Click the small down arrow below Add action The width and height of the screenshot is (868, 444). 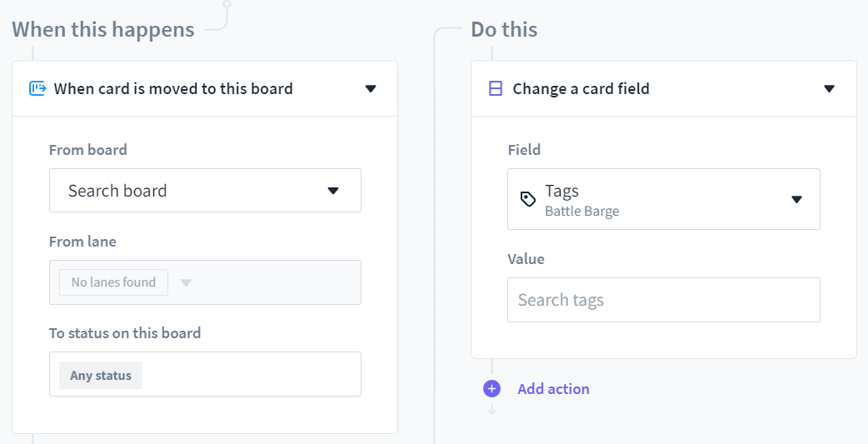click(491, 409)
